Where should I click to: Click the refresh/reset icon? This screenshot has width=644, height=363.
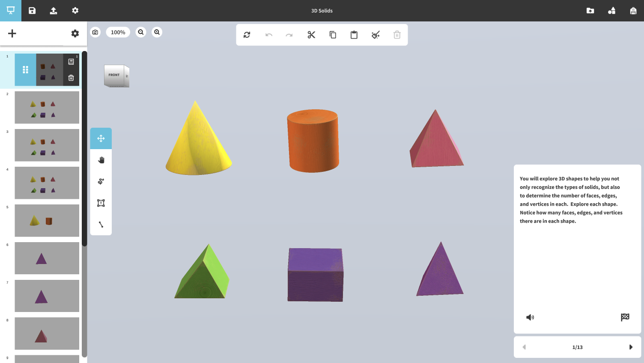click(247, 35)
